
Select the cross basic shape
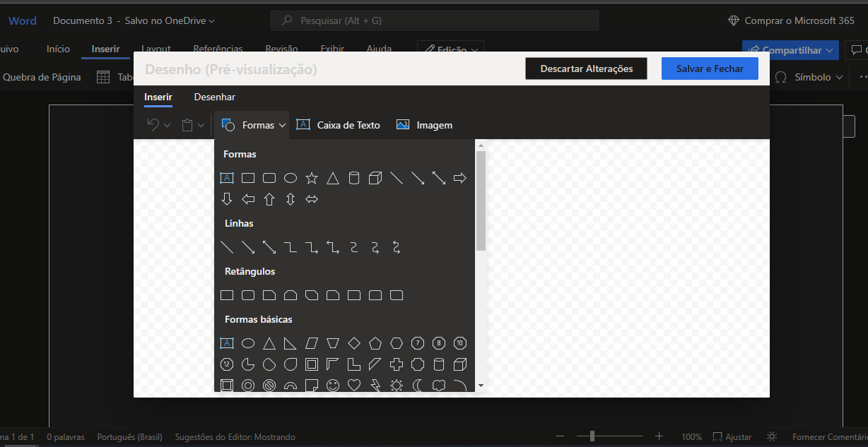click(397, 364)
